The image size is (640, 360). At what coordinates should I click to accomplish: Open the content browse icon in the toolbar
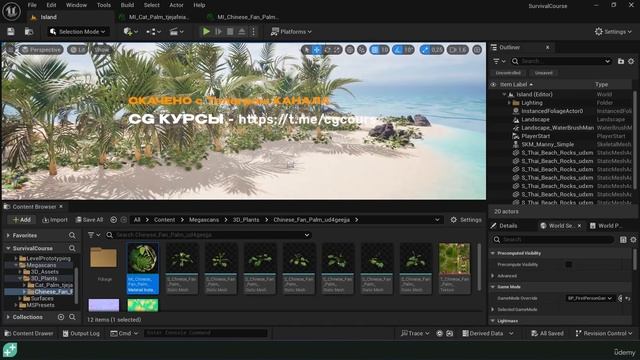pos(29,31)
